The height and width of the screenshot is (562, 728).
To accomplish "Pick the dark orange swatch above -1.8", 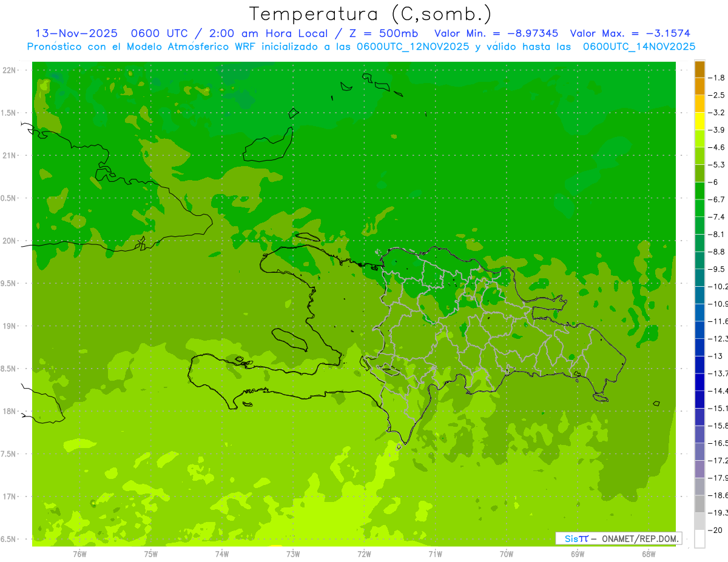I will point(699,69).
